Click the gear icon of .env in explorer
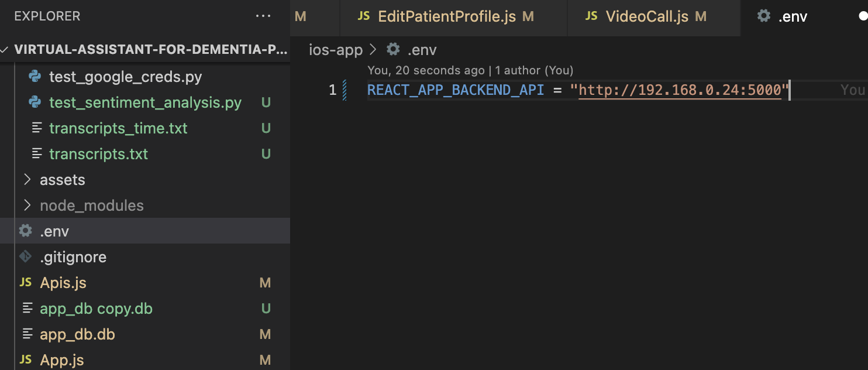 click(x=26, y=231)
